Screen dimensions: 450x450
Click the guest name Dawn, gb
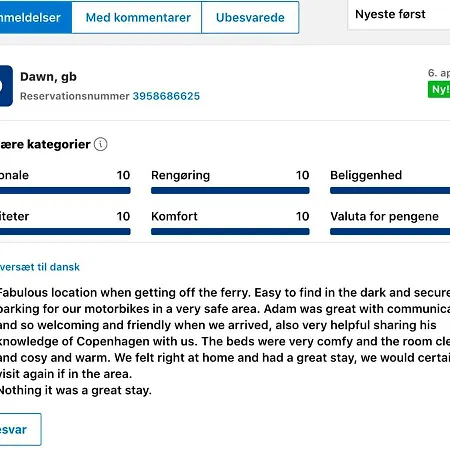[x=48, y=77]
